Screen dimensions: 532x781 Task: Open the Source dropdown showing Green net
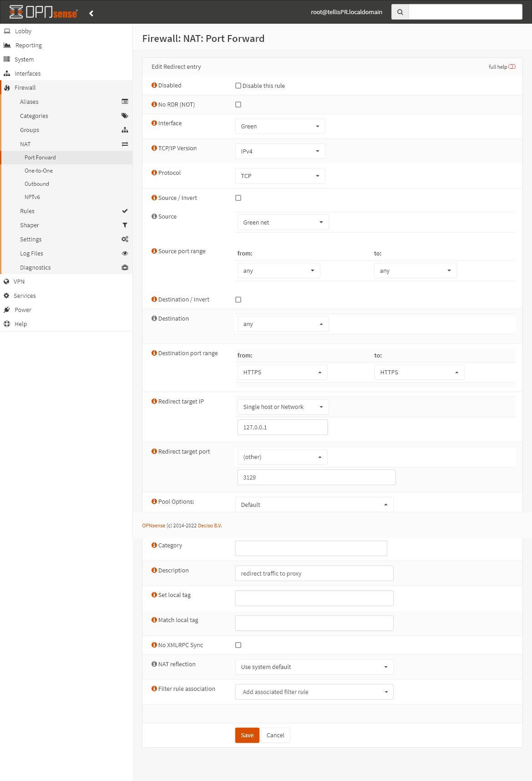point(283,222)
